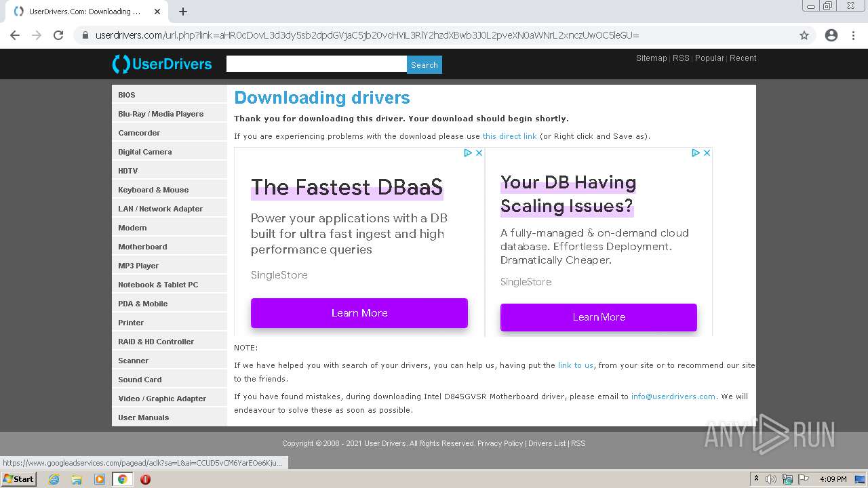Click 'this direct link' download link

tap(509, 136)
